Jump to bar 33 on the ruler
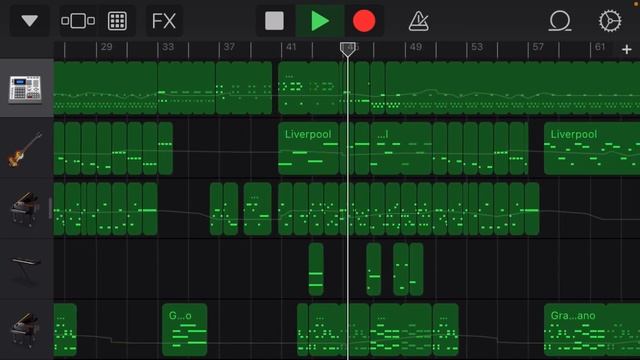640x360 pixels. [168, 47]
